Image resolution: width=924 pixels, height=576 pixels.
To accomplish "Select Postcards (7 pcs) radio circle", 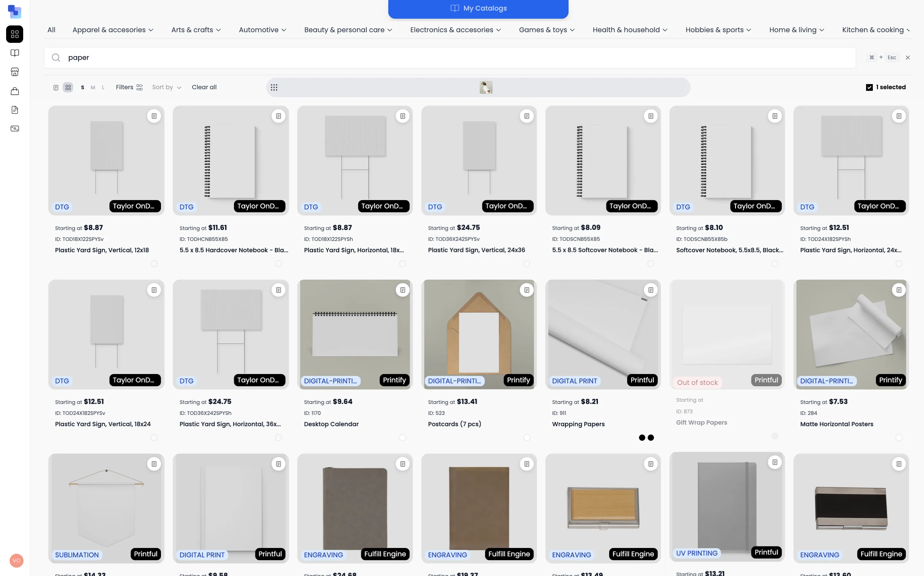I will (x=527, y=438).
